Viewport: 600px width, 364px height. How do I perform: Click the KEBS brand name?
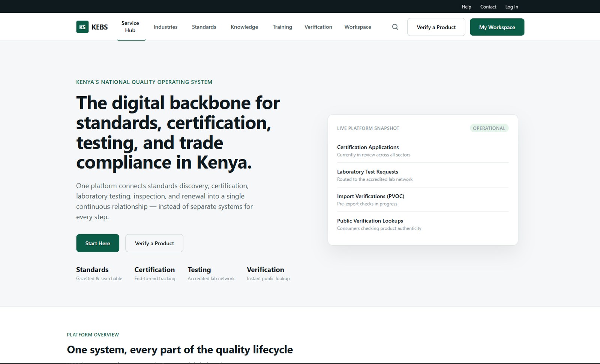click(x=100, y=27)
